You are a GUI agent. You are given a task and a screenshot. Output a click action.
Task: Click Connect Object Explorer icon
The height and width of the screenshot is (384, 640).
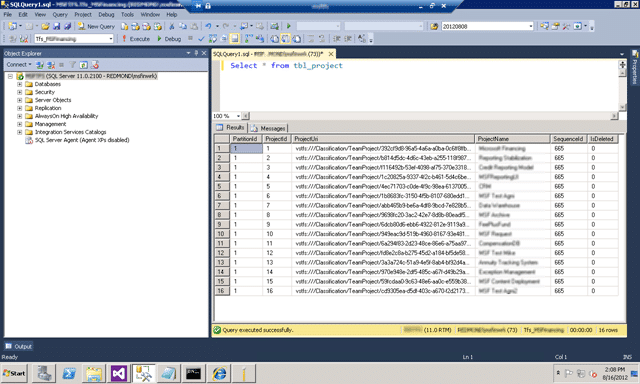pyautogui.click(x=40, y=65)
